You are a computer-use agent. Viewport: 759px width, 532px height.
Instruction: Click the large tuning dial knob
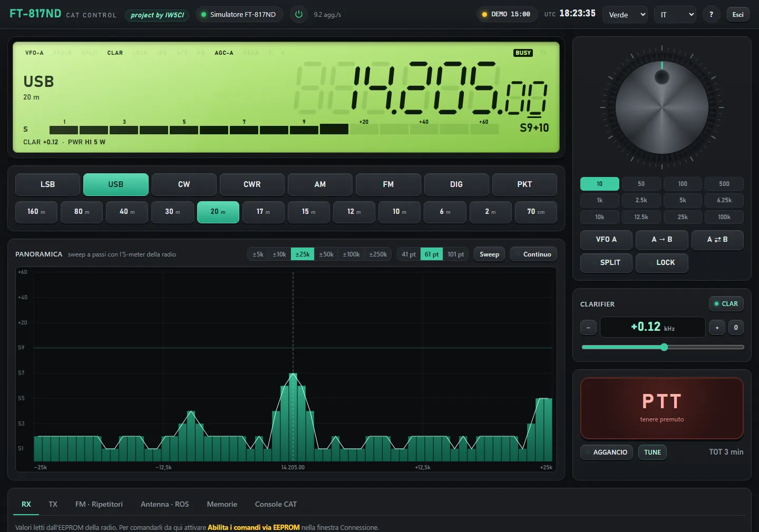coord(662,107)
